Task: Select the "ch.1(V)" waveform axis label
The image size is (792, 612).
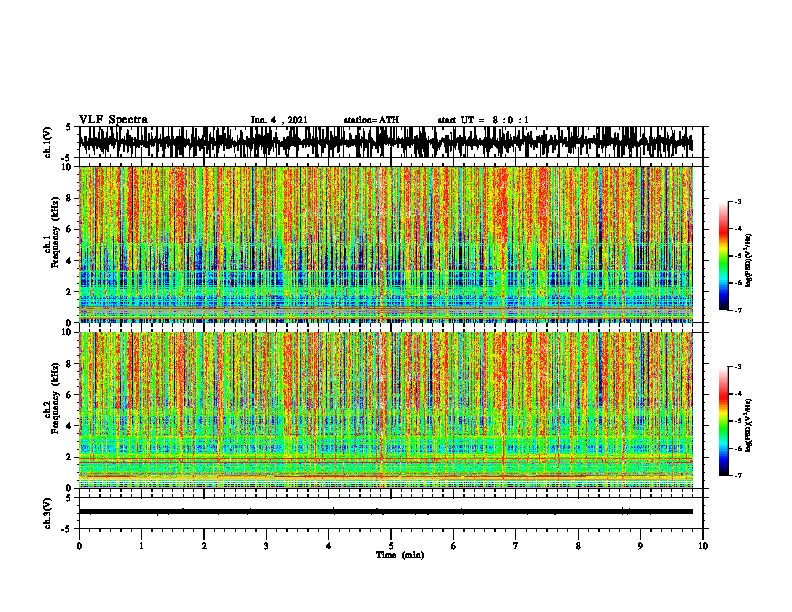Action: [x=48, y=142]
